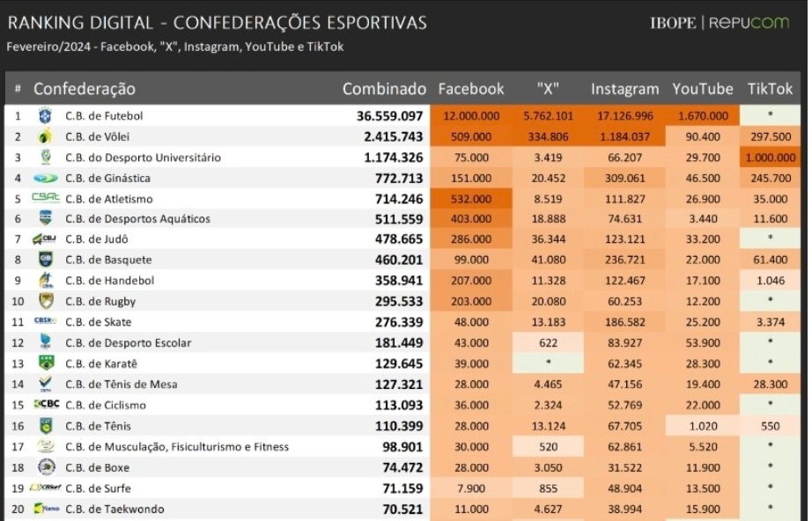Click the 36.559.097 combined total value
This screenshot has width=812, height=521.
pyautogui.click(x=390, y=116)
